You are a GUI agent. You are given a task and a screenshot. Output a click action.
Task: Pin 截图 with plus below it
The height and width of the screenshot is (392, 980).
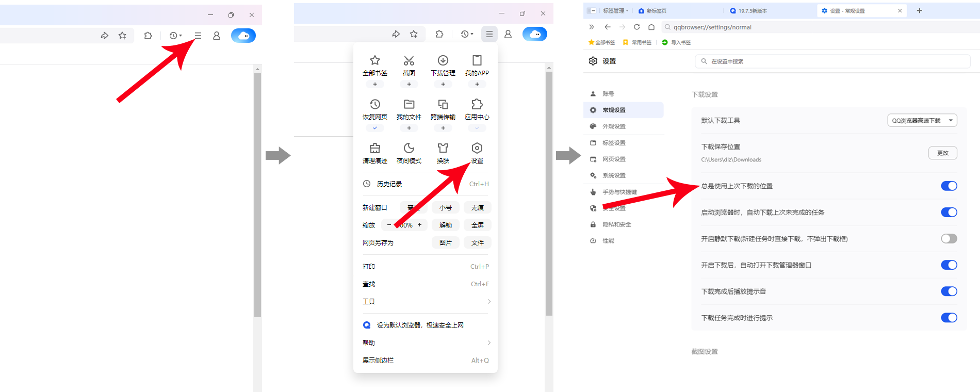(x=409, y=84)
